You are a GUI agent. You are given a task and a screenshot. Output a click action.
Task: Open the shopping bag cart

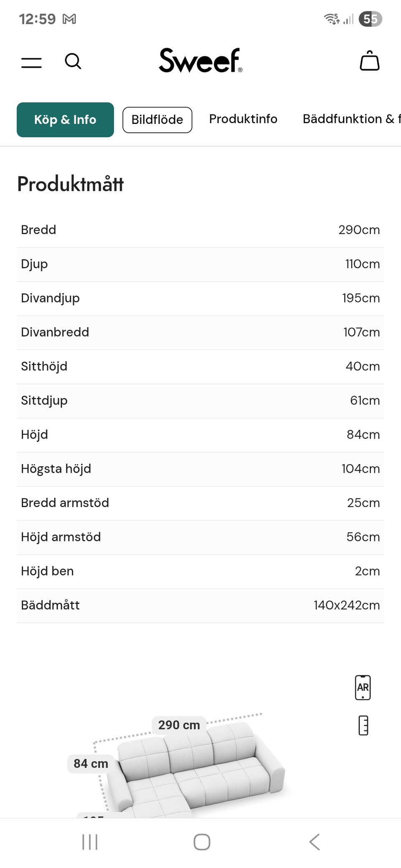click(x=369, y=61)
